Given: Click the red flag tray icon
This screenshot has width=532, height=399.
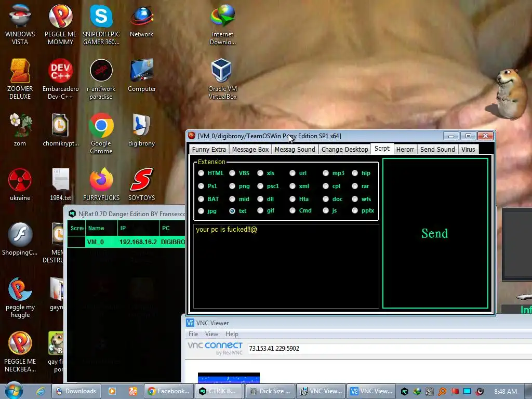Looking at the screenshot, I should 455,391.
